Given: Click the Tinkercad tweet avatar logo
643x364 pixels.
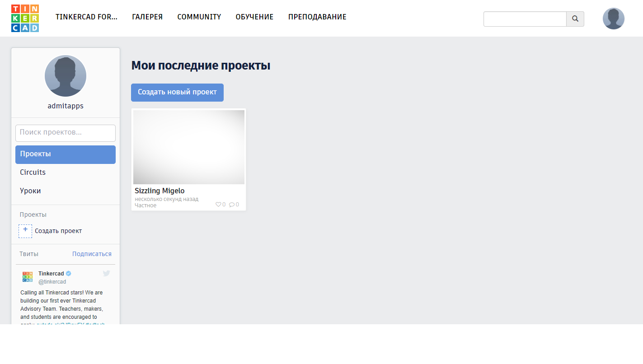Looking at the screenshot, I should [28, 277].
